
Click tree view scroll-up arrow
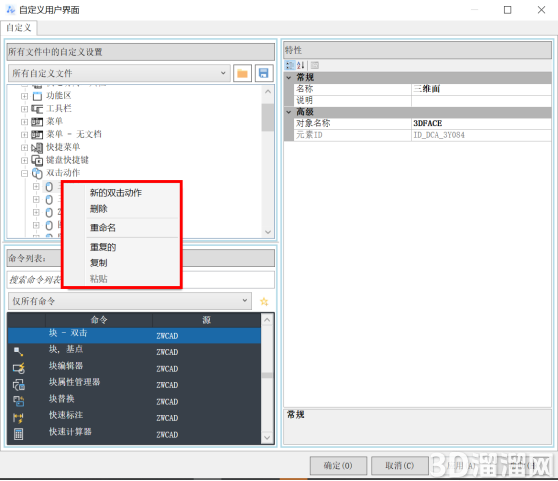[268, 91]
